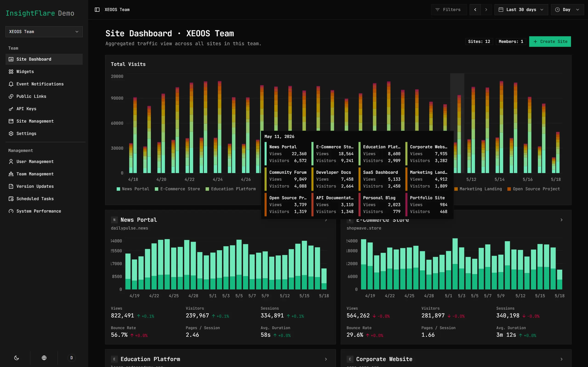Click the Corporate Website card title

point(384,359)
